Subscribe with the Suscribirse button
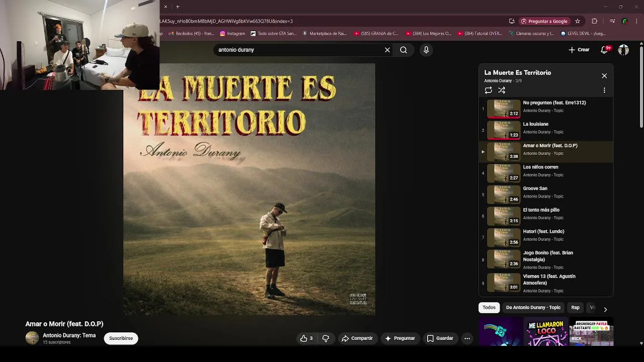The height and width of the screenshot is (362, 644). (121, 338)
